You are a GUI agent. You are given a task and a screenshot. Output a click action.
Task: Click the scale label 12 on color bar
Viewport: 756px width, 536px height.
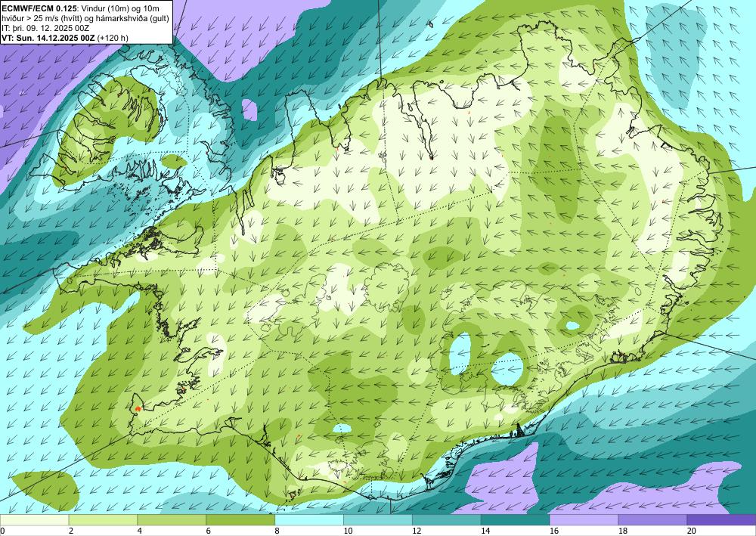pyautogui.click(x=417, y=531)
